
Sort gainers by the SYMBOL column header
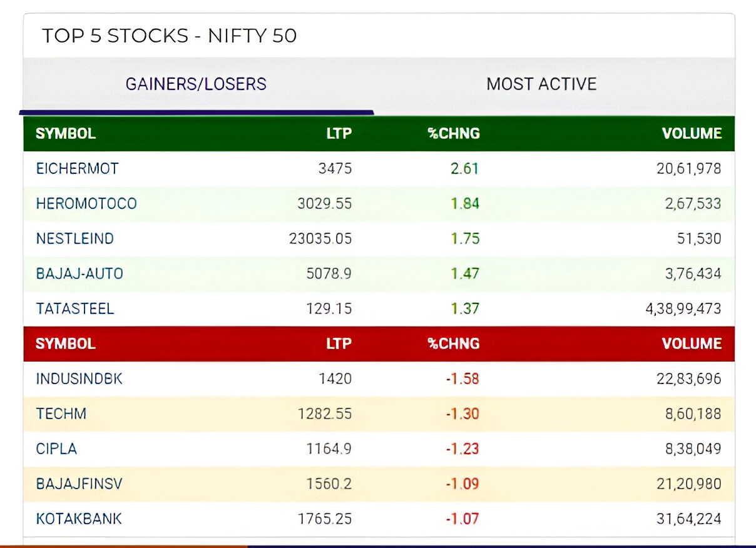[x=64, y=133]
